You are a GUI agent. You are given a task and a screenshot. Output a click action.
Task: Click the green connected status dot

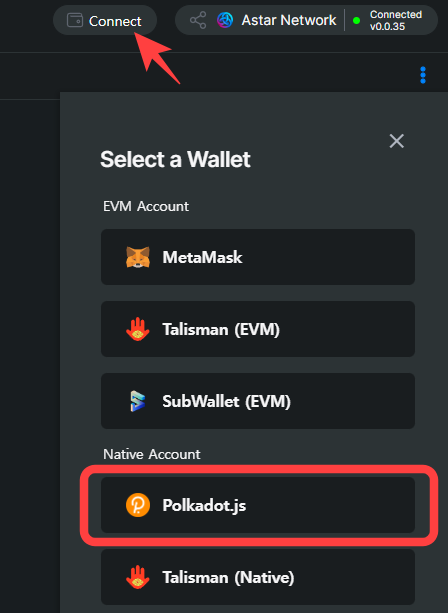pos(356,21)
